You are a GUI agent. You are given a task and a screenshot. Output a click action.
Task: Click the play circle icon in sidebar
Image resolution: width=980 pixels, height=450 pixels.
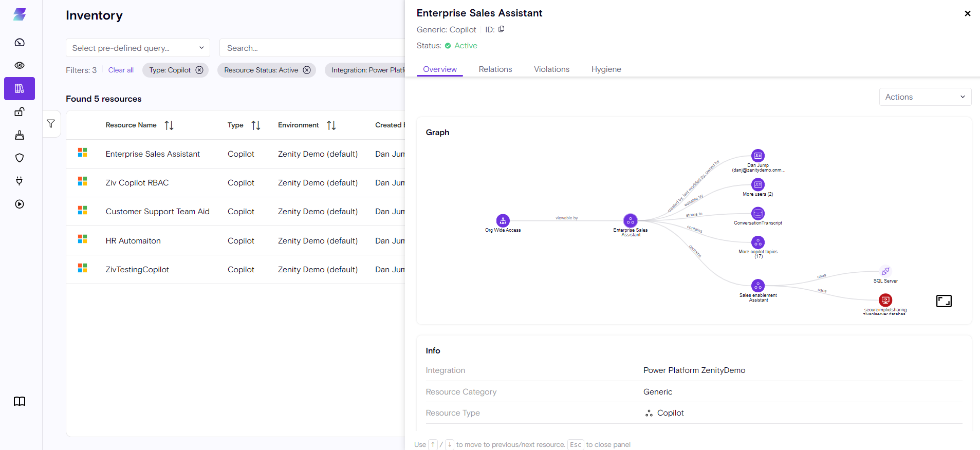(20, 204)
